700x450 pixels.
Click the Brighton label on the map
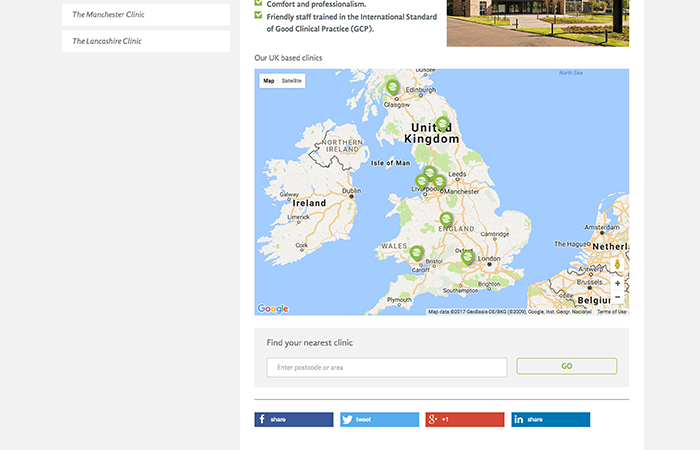tap(489, 284)
